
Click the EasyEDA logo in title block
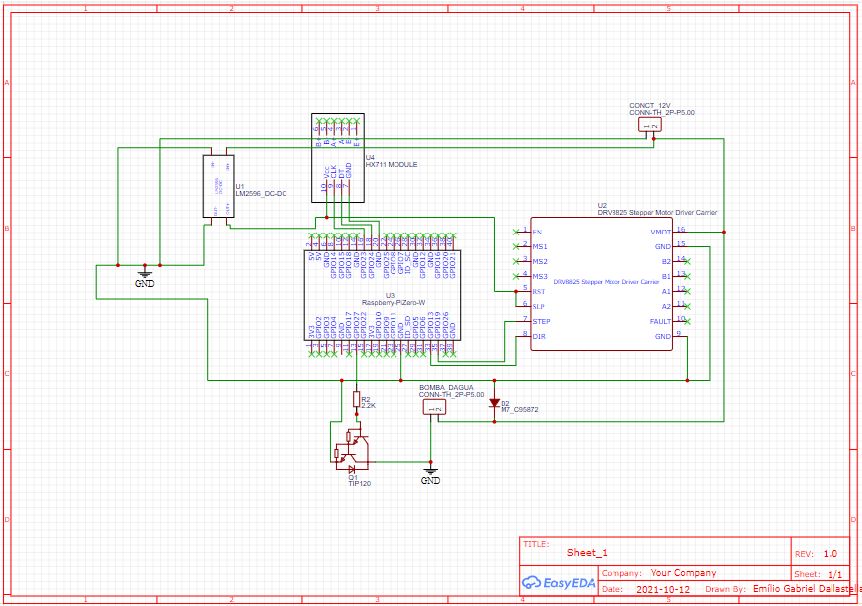[559, 582]
